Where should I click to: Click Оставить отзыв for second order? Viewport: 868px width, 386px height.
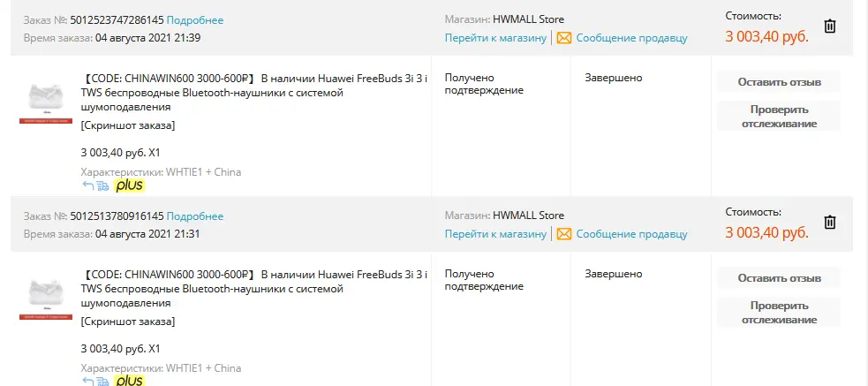pyautogui.click(x=779, y=278)
